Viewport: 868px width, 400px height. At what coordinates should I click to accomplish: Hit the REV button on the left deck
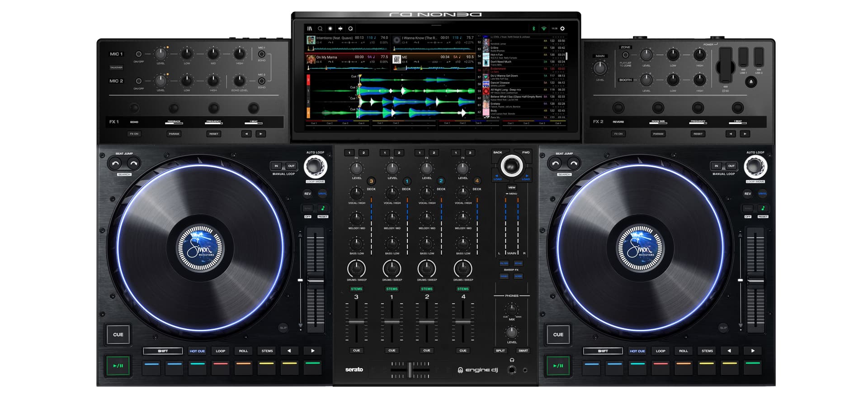pyautogui.click(x=307, y=194)
